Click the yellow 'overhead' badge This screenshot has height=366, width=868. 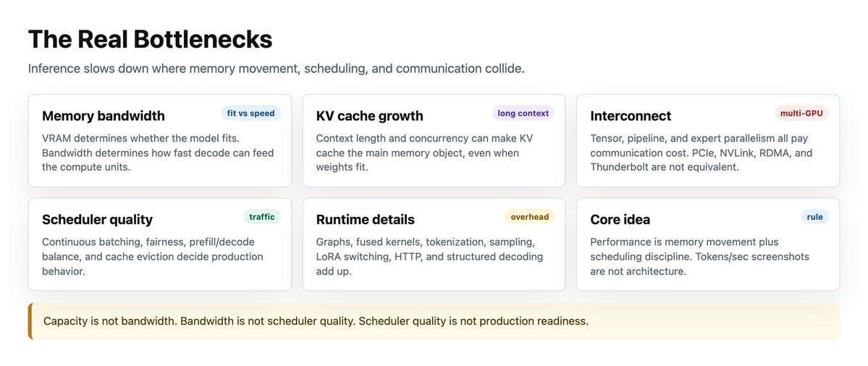pyautogui.click(x=530, y=217)
